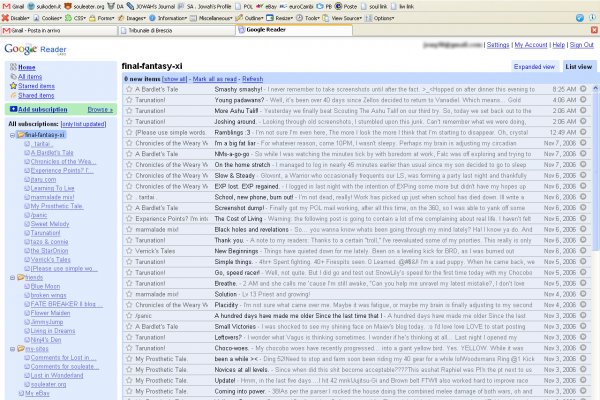Star the 'Black holes and revelations' entry
The height and width of the screenshot is (400, 600).
[129, 229]
